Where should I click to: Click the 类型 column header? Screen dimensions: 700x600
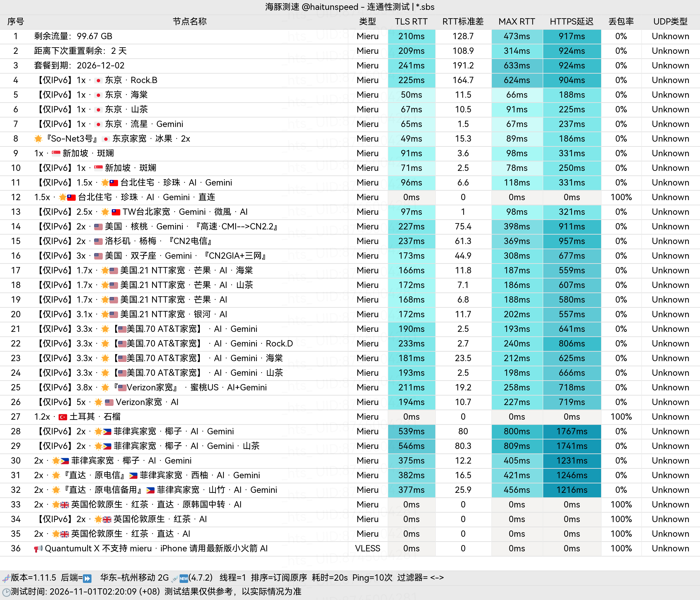tap(367, 22)
